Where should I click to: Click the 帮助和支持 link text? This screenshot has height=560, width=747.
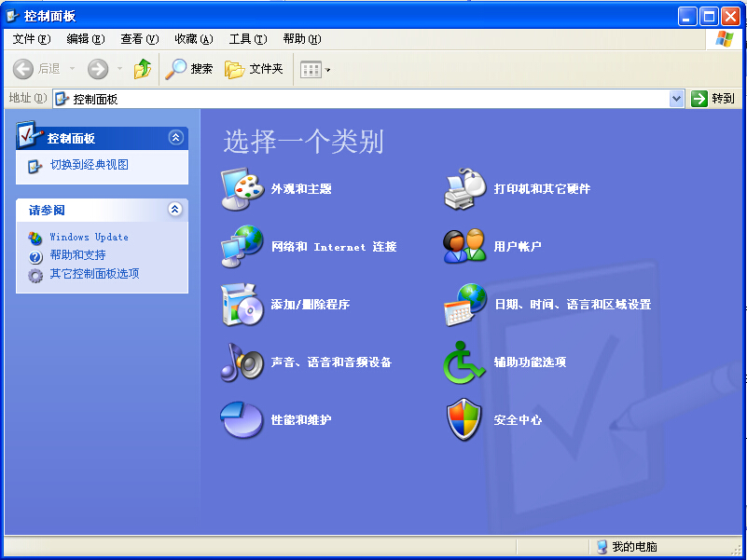coord(77,255)
